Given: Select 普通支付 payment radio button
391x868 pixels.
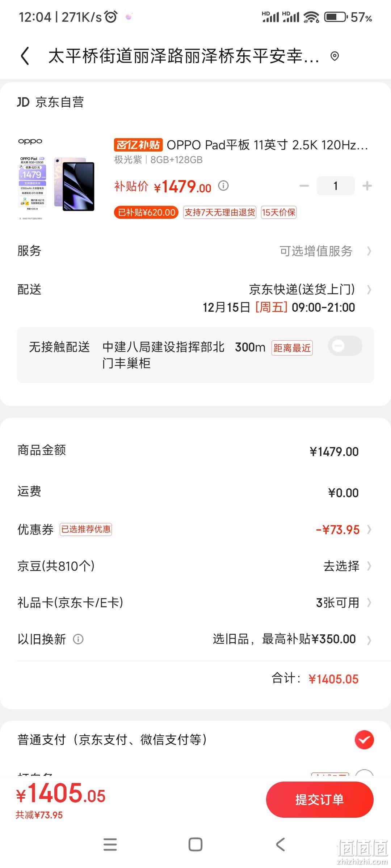Looking at the screenshot, I should click(x=364, y=740).
